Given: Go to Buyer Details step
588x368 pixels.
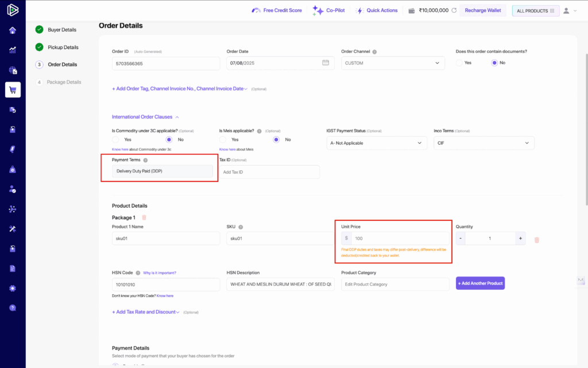Looking at the screenshot, I should 61,29.
